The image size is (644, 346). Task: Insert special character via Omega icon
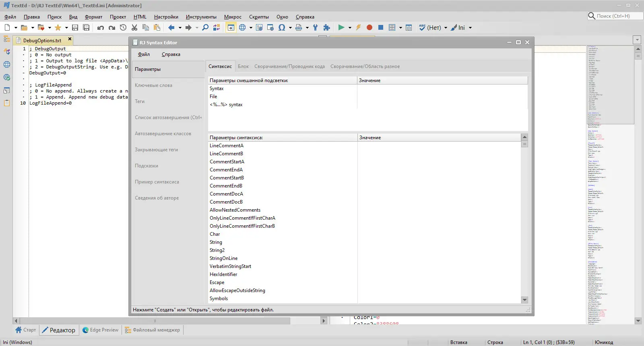(x=282, y=27)
